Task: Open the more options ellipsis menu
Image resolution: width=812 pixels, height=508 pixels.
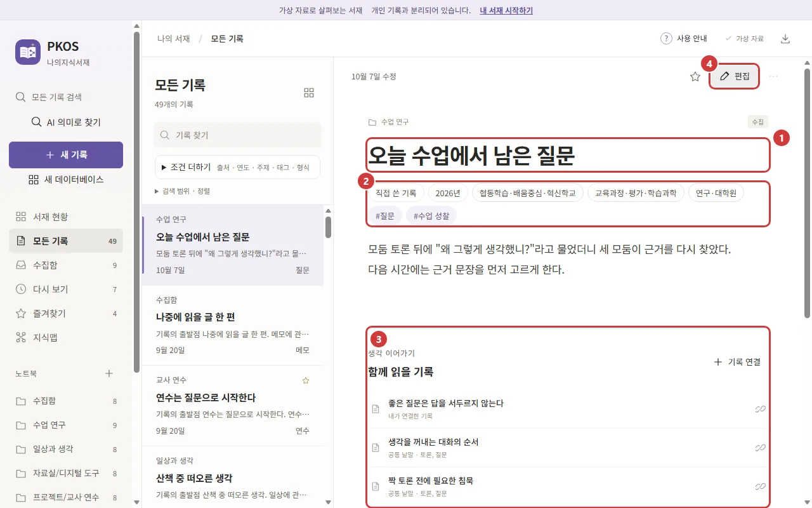Action: [x=773, y=77]
